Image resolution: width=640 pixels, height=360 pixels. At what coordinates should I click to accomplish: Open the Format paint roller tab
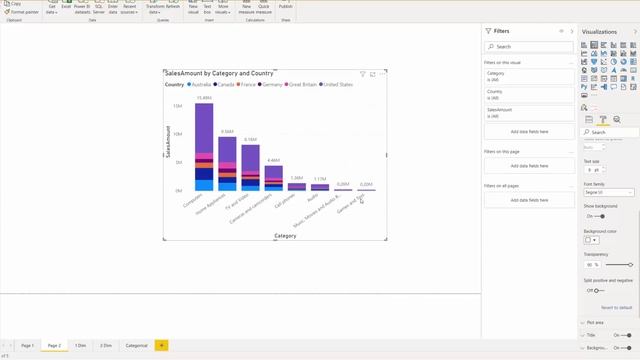click(603, 120)
